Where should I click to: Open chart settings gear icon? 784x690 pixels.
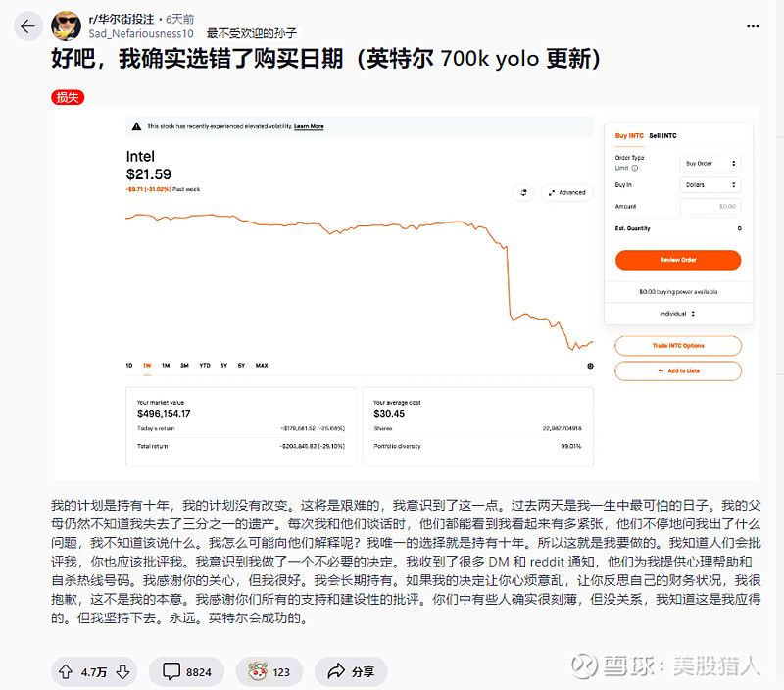click(590, 366)
